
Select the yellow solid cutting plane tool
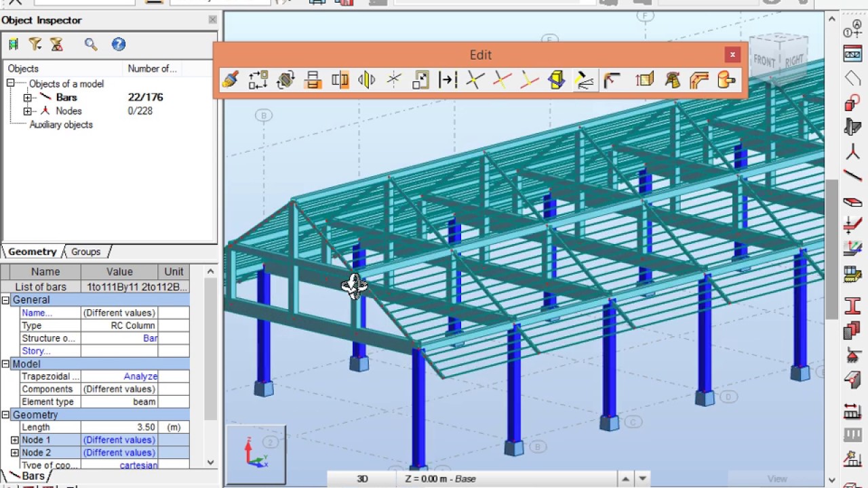557,80
